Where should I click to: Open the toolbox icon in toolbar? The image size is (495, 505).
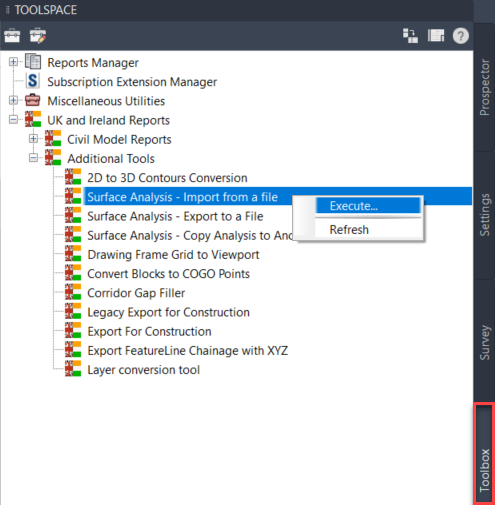click(x=12, y=36)
